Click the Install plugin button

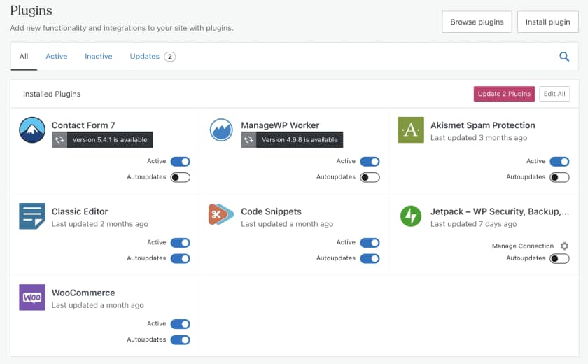[547, 22]
